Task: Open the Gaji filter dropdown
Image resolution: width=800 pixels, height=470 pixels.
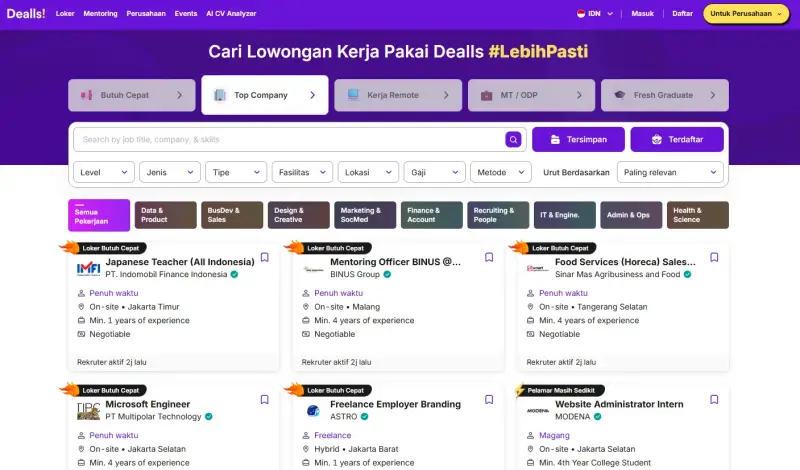Action: (434, 172)
